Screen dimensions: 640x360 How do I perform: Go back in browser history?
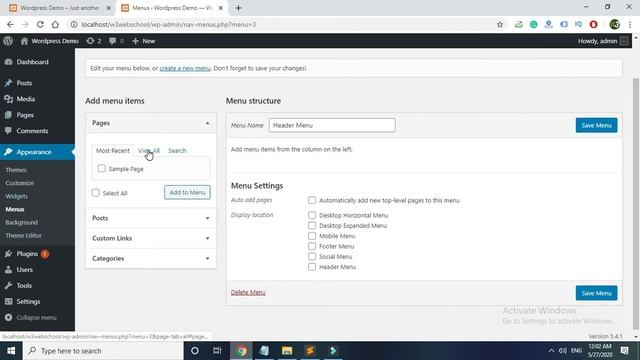pos(10,24)
